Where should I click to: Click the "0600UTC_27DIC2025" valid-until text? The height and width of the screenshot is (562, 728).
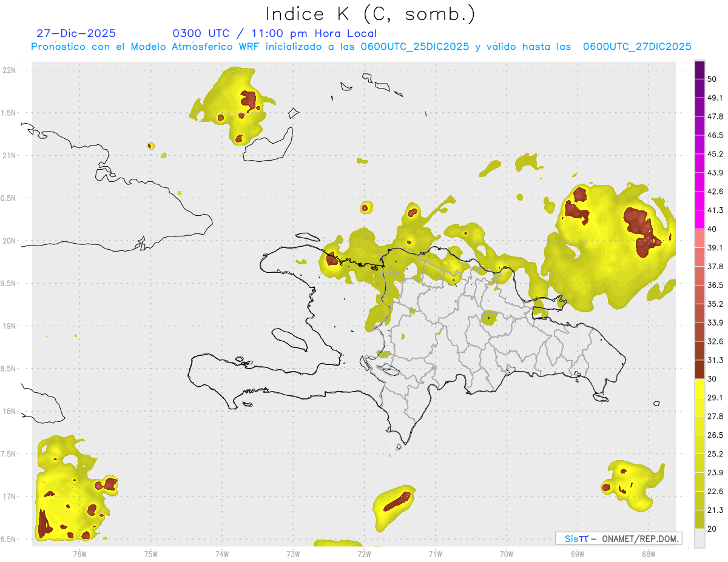(x=637, y=46)
